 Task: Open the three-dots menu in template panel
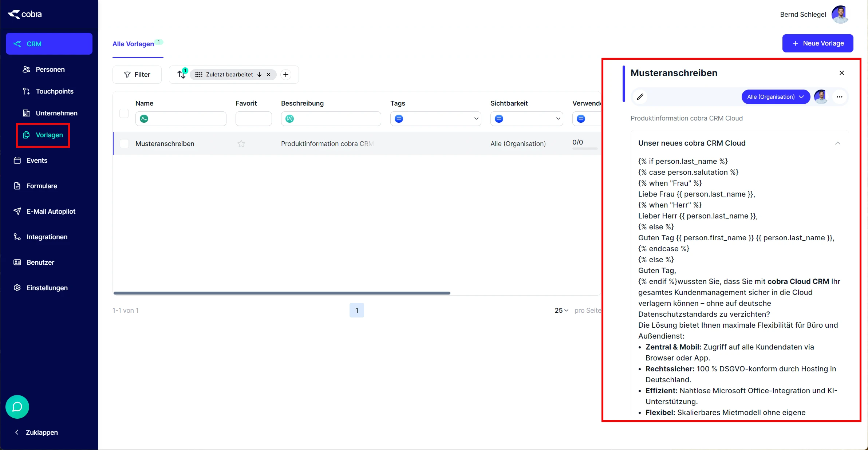[x=840, y=97]
